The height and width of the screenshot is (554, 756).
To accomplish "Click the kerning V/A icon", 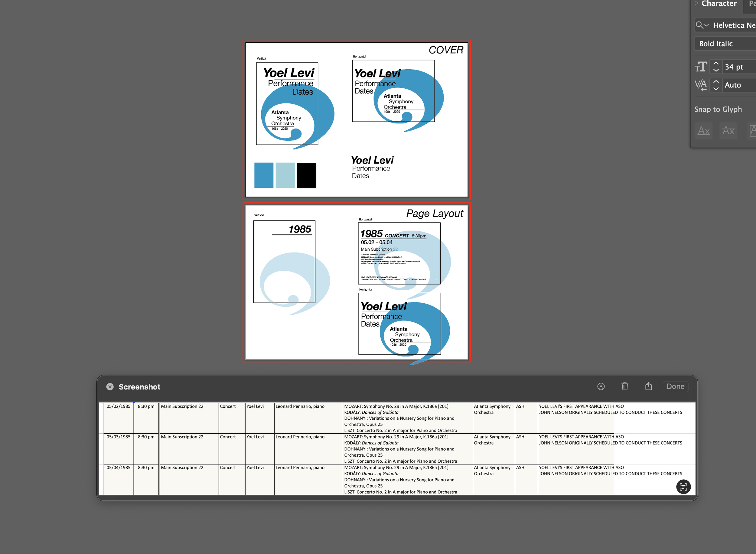I will click(701, 85).
